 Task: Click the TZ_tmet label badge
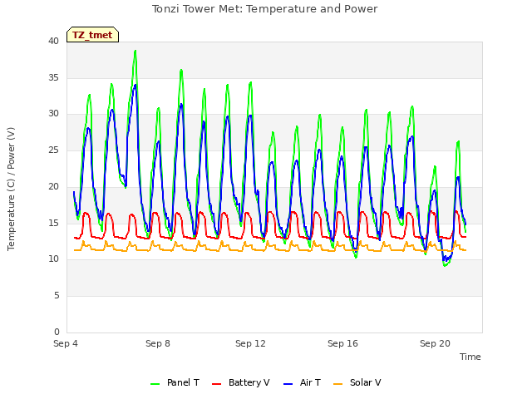(x=92, y=35)
